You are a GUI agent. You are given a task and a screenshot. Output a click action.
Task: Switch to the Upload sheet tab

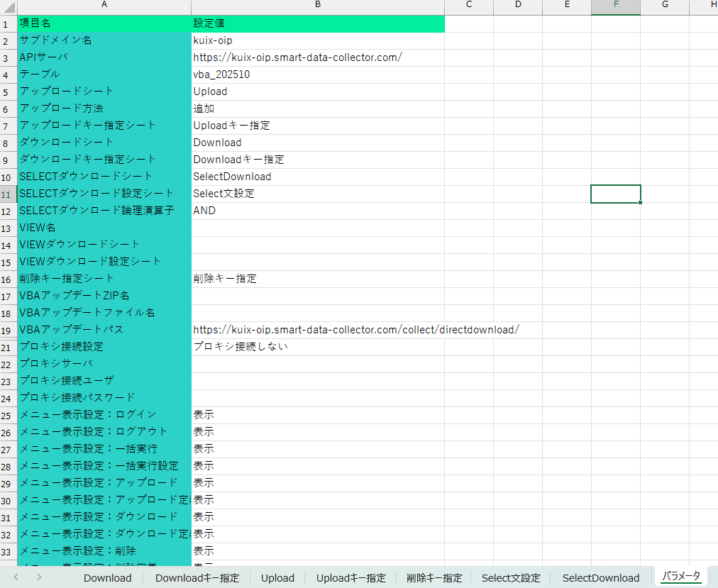277,577
